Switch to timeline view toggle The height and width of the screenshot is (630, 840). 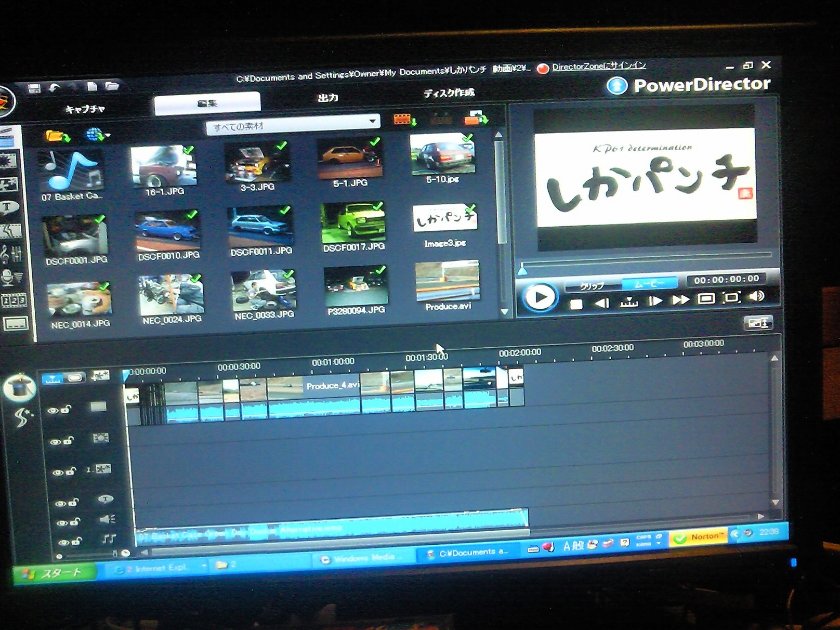[x=52, y=379]
